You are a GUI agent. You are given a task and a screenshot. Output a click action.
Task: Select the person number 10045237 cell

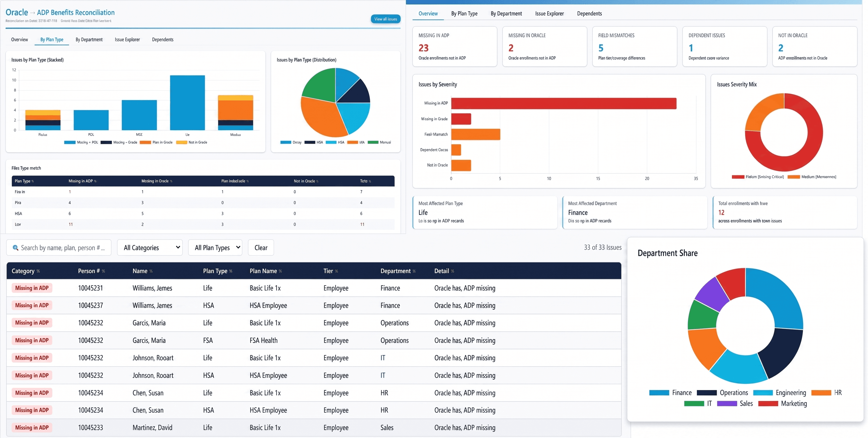click(91, 306)
